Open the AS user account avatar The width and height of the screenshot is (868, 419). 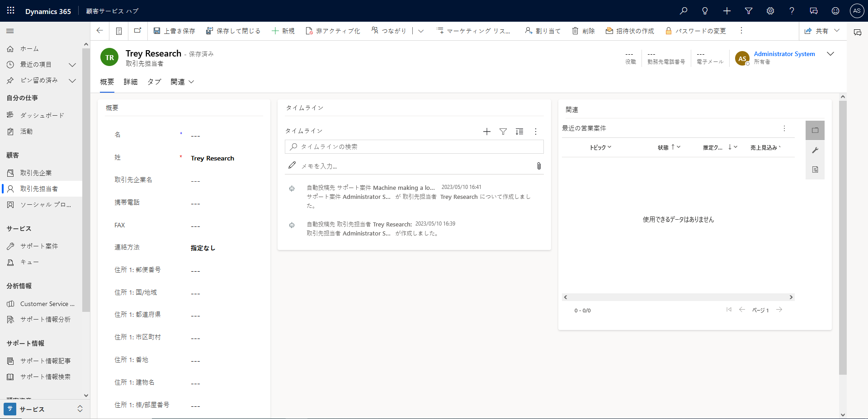pyautogui.click(x=857, y=11)
